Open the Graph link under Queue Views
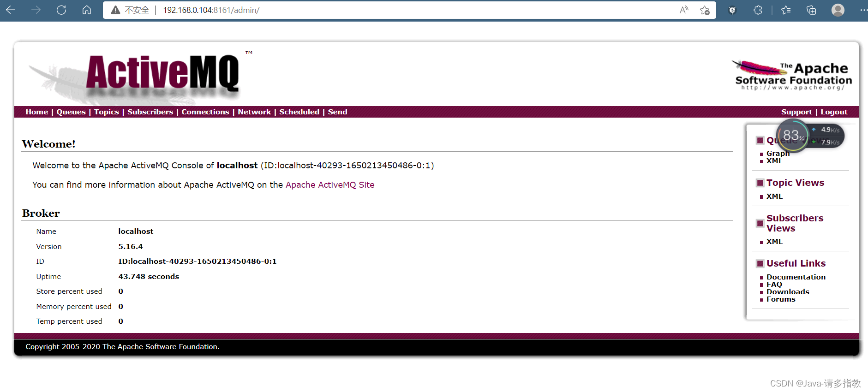 click(x=778, y=154)
